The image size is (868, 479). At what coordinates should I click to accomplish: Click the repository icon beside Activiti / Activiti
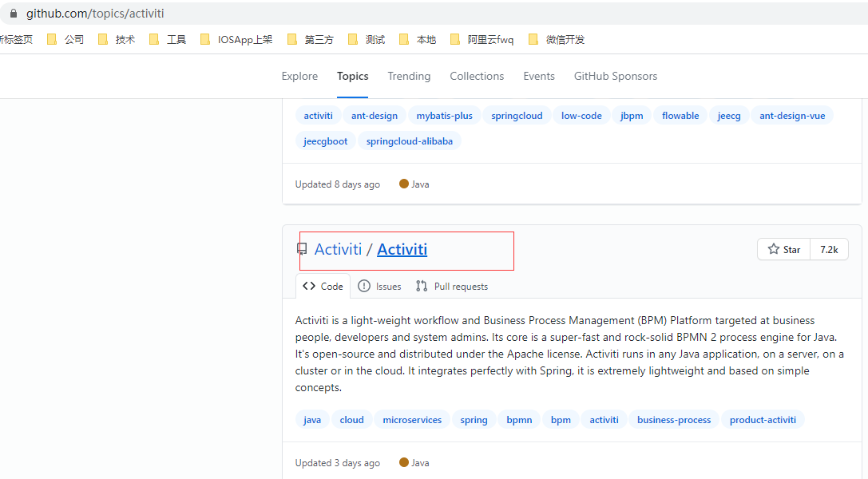tap(302, 249)
